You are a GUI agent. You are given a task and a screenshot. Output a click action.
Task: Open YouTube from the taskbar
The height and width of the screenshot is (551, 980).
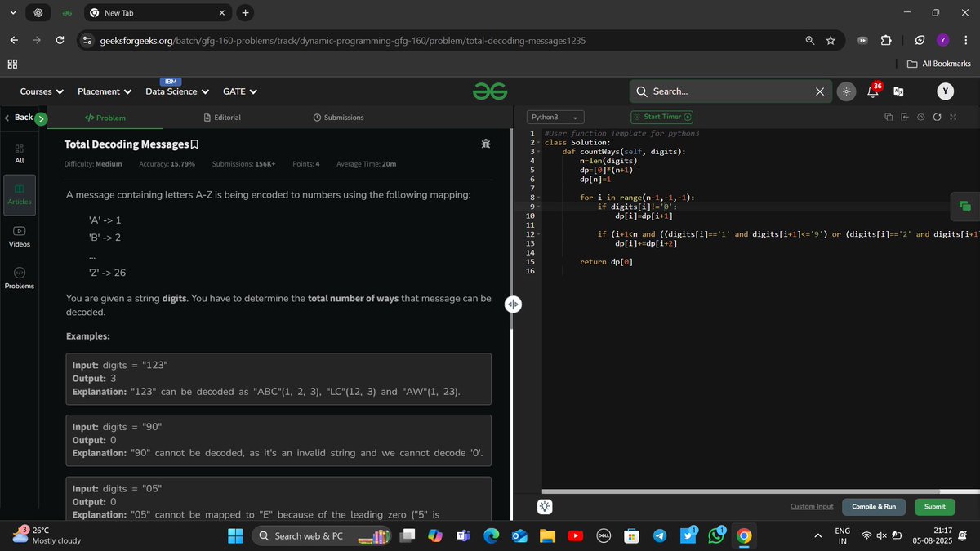click(x=575, y=536)
